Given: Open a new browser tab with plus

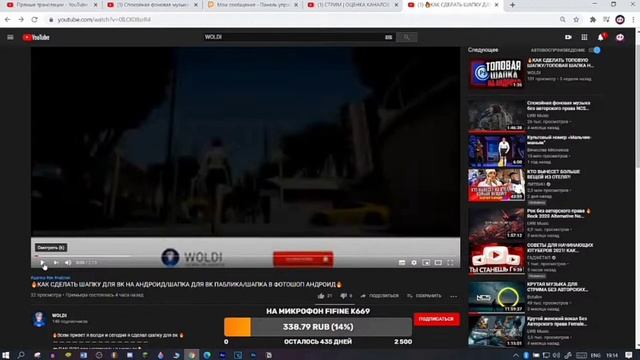Looking at the screenshot, I should tap(512, 5).
